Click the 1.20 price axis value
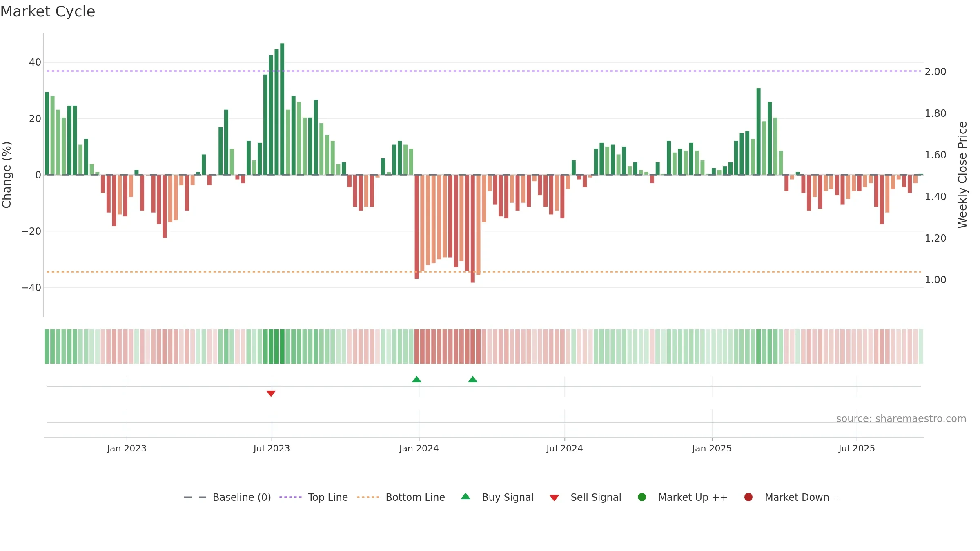The image size is (980, 551). tap(935, 238)
